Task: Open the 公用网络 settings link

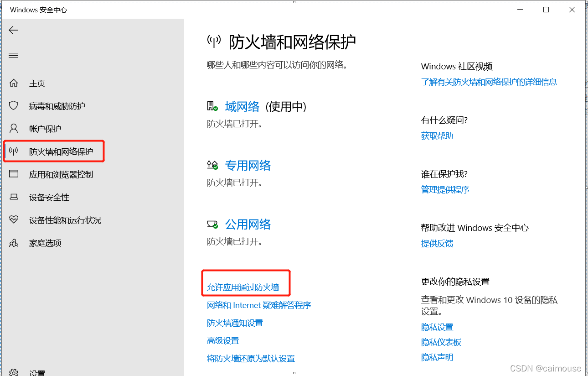Action: click(248, 224)
